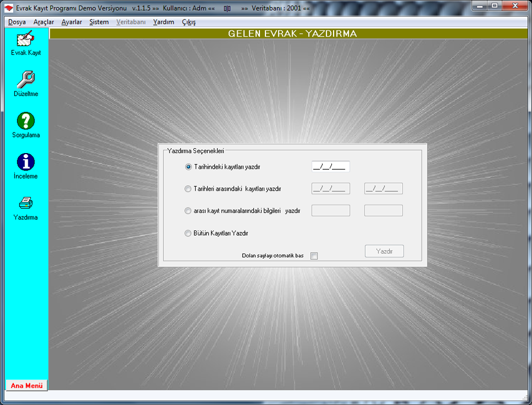This screenshot has height=405, width=532.
Task: Click the first record number field
Action: (330, 211)
